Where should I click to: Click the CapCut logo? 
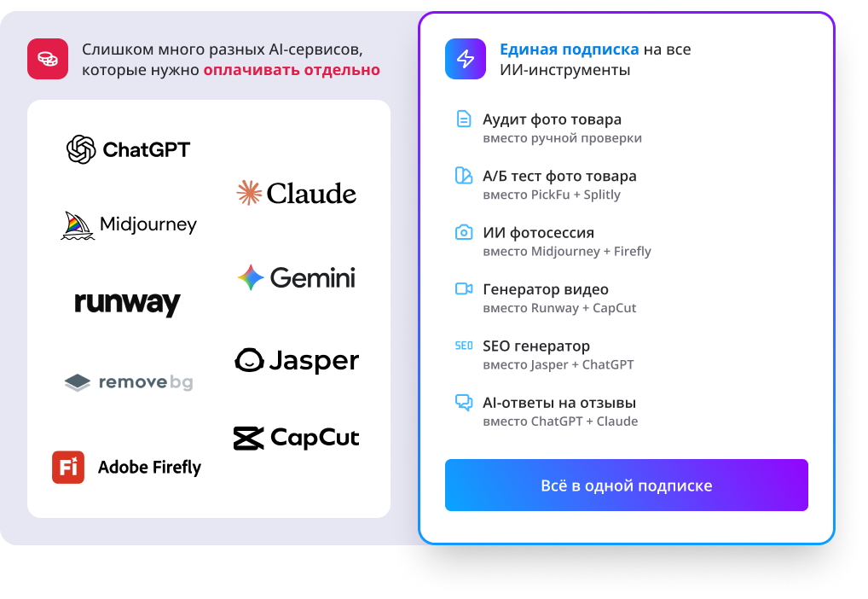click(296, 438)
